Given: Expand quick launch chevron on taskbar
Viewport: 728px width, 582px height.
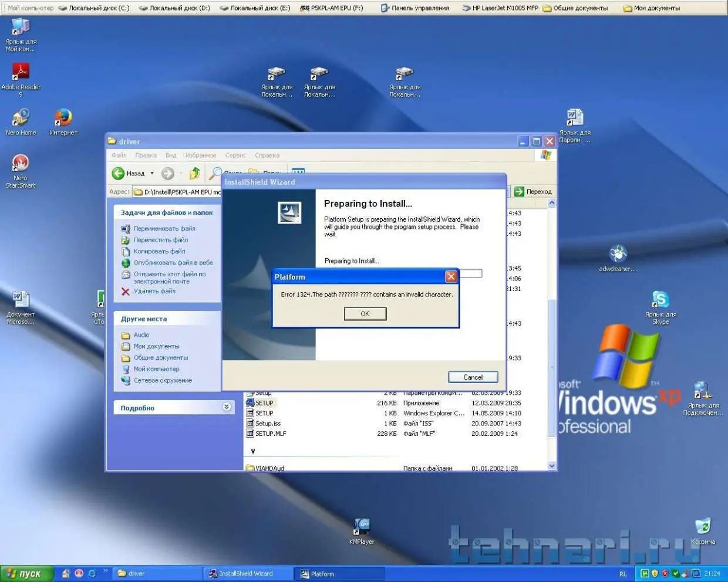Looking at the screenshot, I should pyautogui.click(x=106, y=570).
